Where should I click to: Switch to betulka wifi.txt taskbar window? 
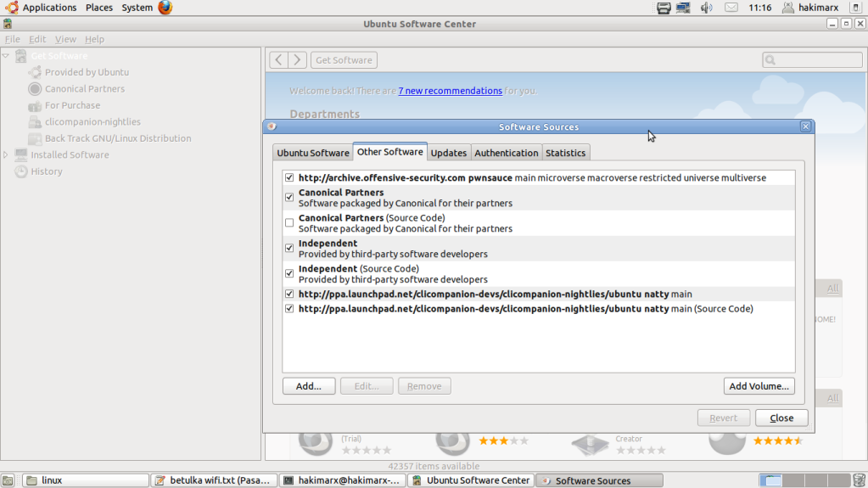pos(214,480)
